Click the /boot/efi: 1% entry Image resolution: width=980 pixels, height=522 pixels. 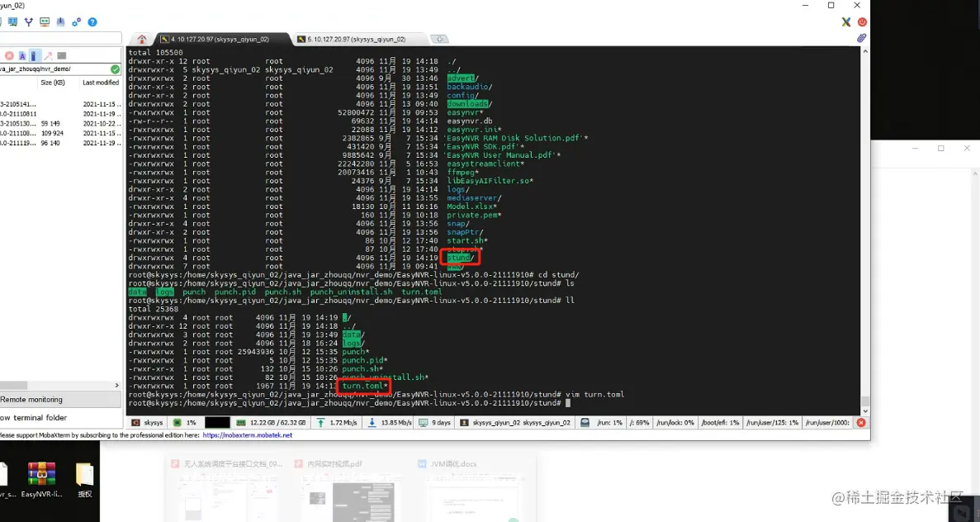[x=720, y=423]
